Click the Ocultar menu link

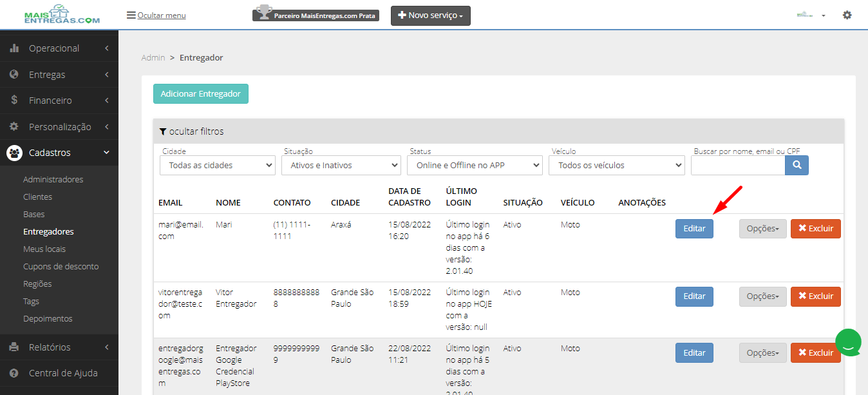point(156,15)
